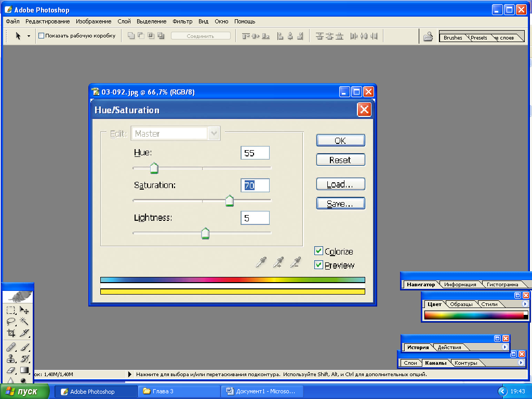Image resolution: width=532 pixels, height=399 pixels.
Task: Switch to Глава 3 folder in taskbar
Action: point(179,392)
